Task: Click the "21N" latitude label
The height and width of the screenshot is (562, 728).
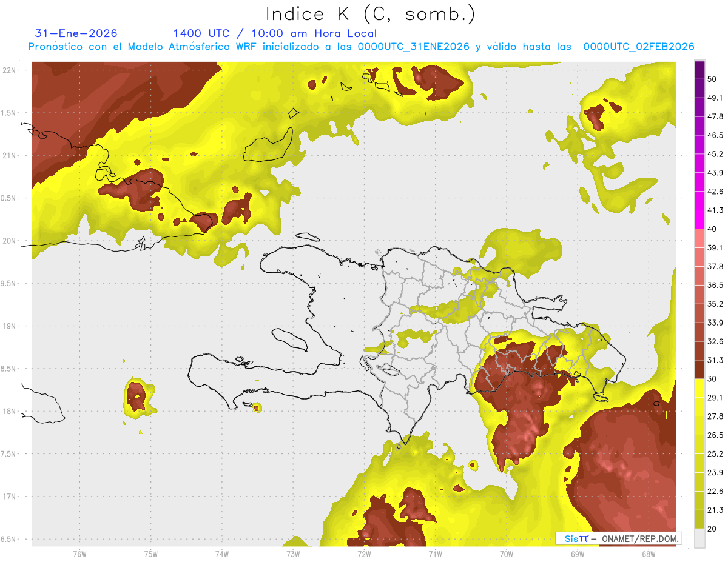Action: click(10, 156)
